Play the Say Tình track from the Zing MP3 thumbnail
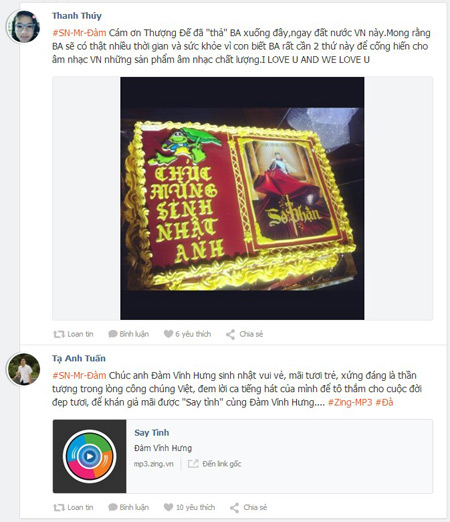450x522 pixels. point(89,456)
